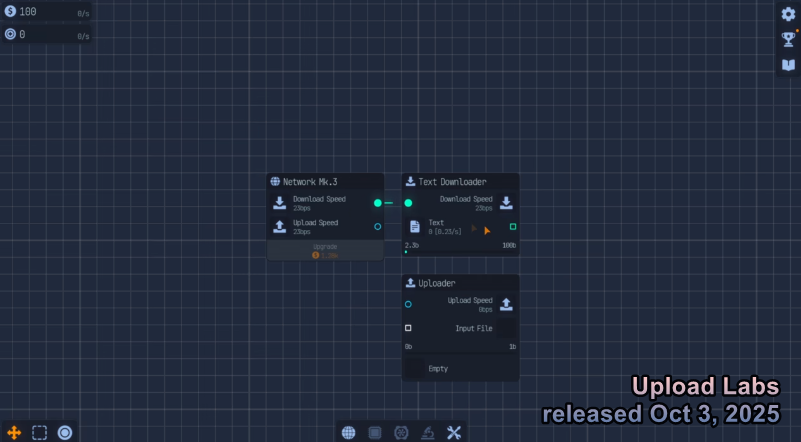Viewport: 801px width, 442px height.
Task: Click the Text Downloader node title
Action: click(x=452, y=182)
